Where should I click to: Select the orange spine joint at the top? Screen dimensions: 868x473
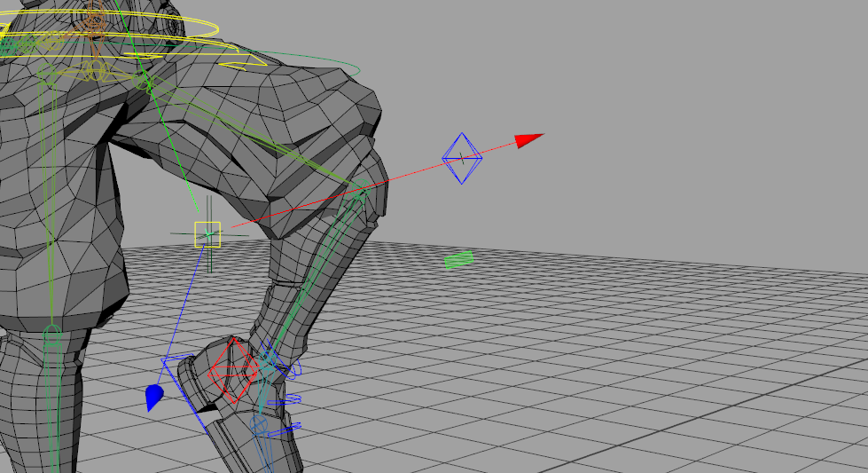[95, 22]
